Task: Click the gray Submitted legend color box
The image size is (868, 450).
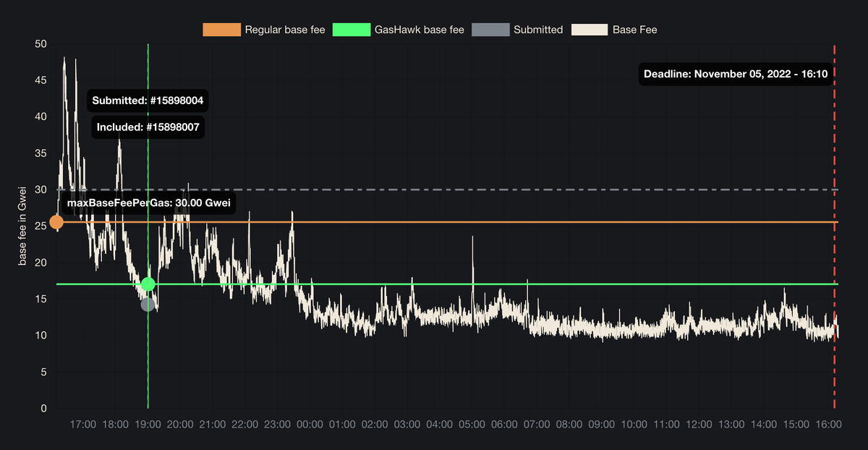Action: tap(490, 30)
